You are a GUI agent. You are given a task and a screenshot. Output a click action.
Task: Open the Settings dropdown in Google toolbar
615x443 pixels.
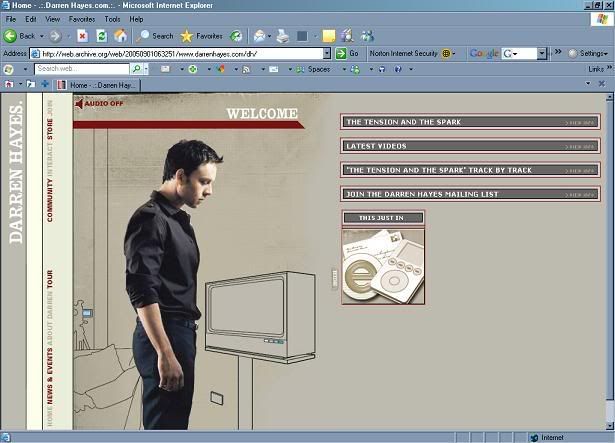tap(588, 53)
